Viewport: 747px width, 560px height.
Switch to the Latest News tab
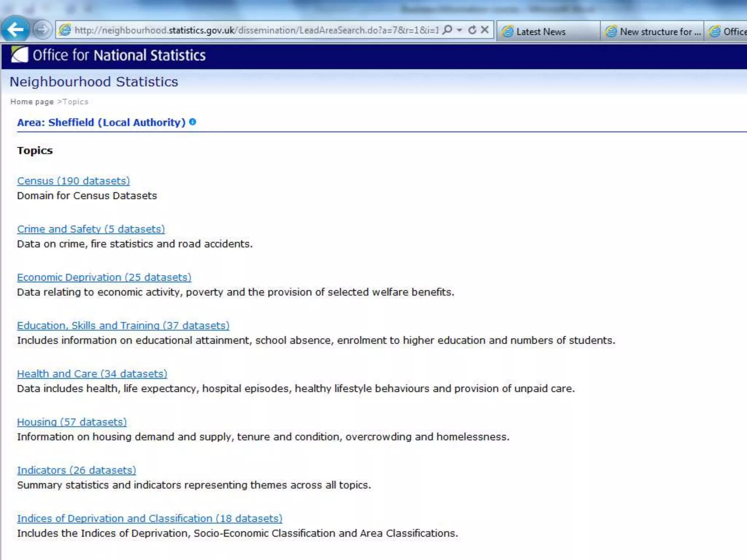pos(541,32)
